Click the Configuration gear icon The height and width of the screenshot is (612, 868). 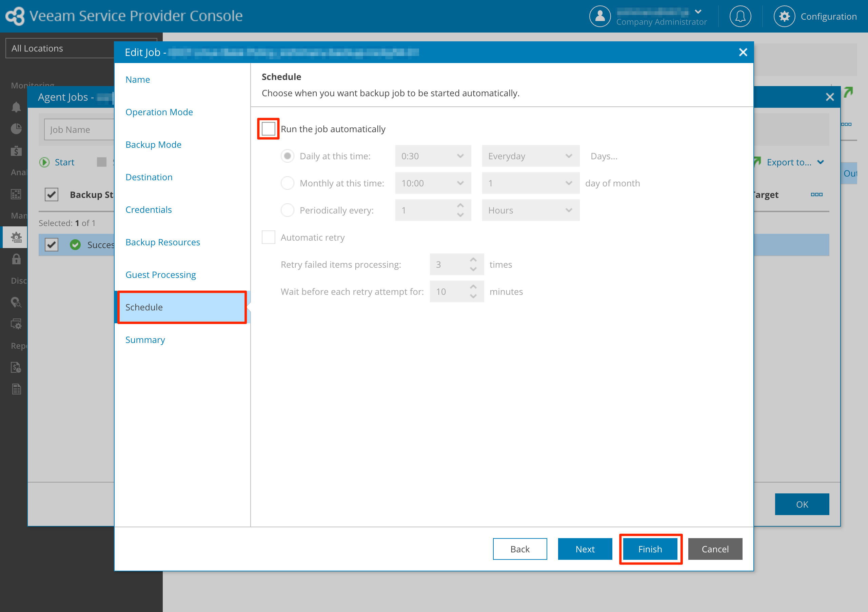(x=784, y=16)
